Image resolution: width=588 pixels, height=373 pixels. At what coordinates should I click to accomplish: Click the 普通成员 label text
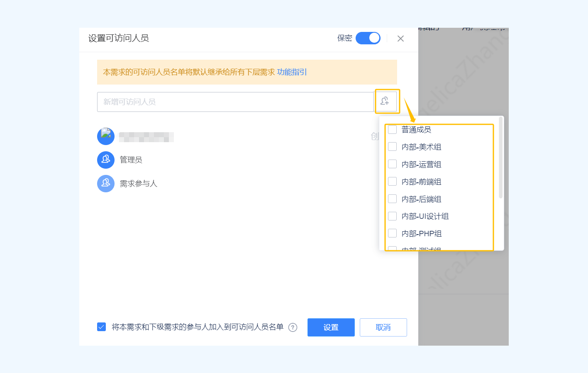click(x=416, y=130)
